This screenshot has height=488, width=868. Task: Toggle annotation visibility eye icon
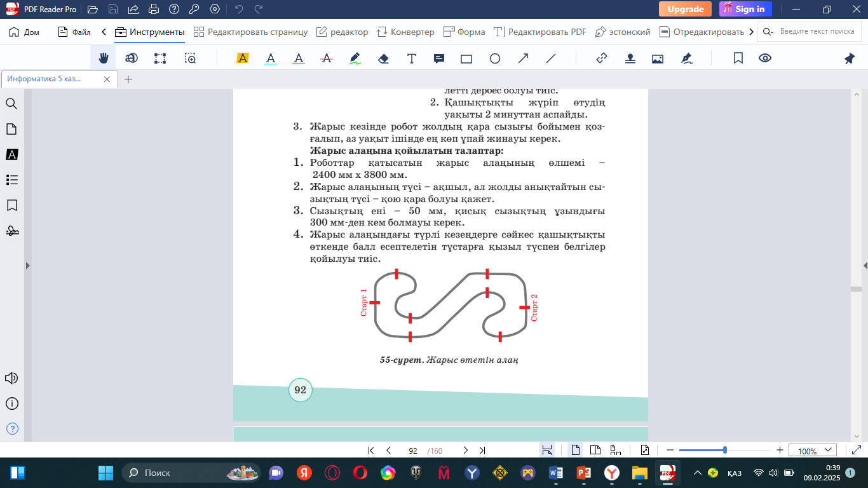pos(765,58)
